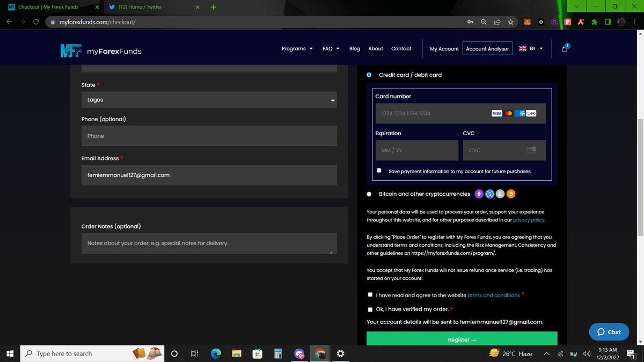Open Calculator from taskbar
Screen dimensions: 644x362
278,354
